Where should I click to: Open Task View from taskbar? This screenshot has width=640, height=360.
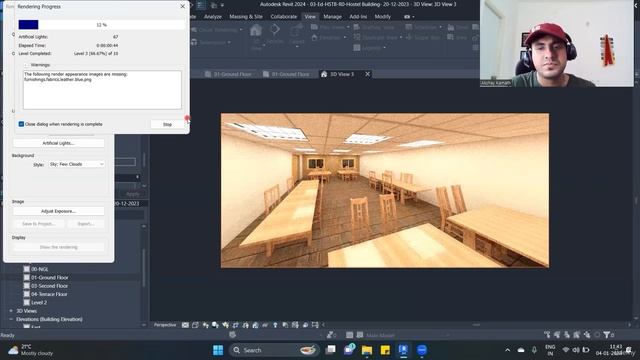331,350
